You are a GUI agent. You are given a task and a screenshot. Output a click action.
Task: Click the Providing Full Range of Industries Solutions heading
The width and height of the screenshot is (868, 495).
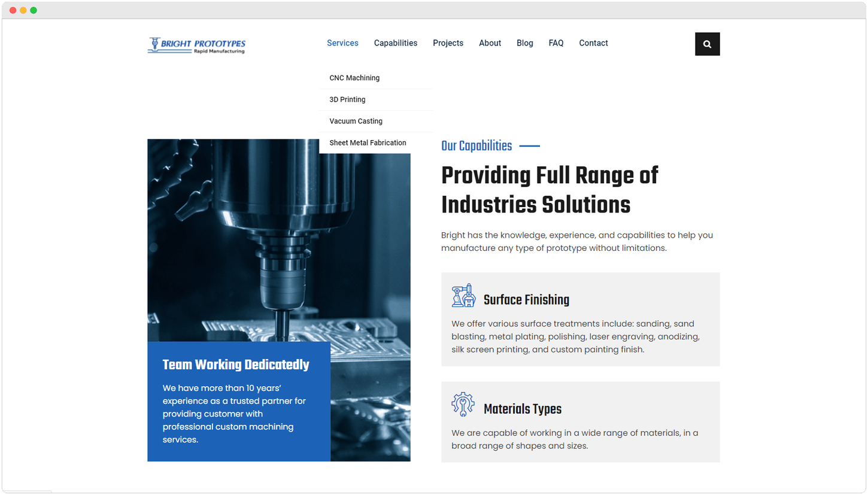coord(550,190)
